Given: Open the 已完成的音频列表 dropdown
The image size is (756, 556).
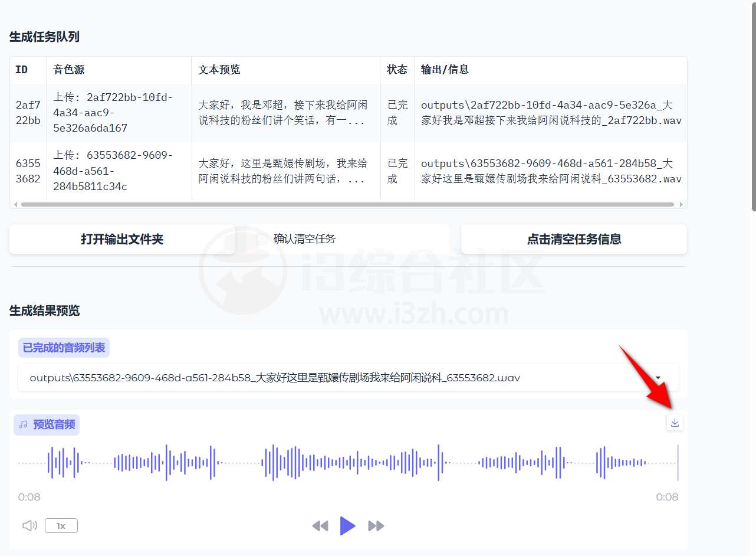Looking at the screenshot, I should pyautogui.click(x=348, y=378).
